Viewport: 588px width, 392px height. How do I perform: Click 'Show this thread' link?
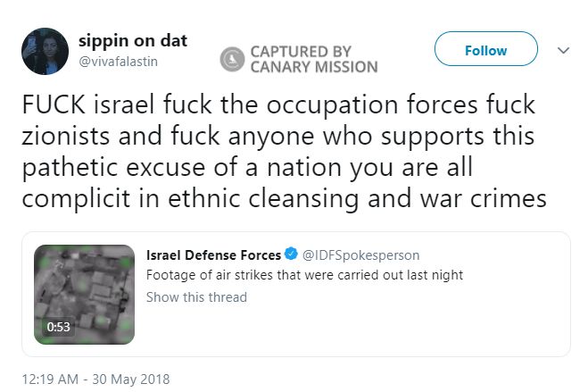pyautogui.click(x=196, y=296)
